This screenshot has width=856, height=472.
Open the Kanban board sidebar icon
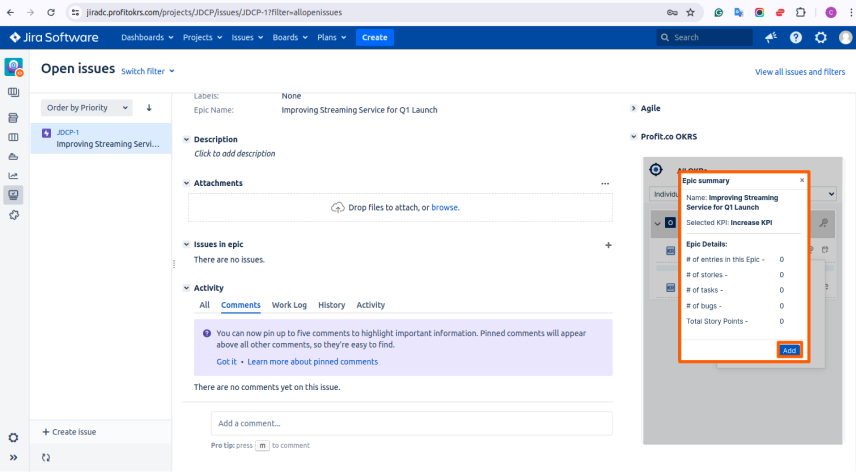(13, 92)
